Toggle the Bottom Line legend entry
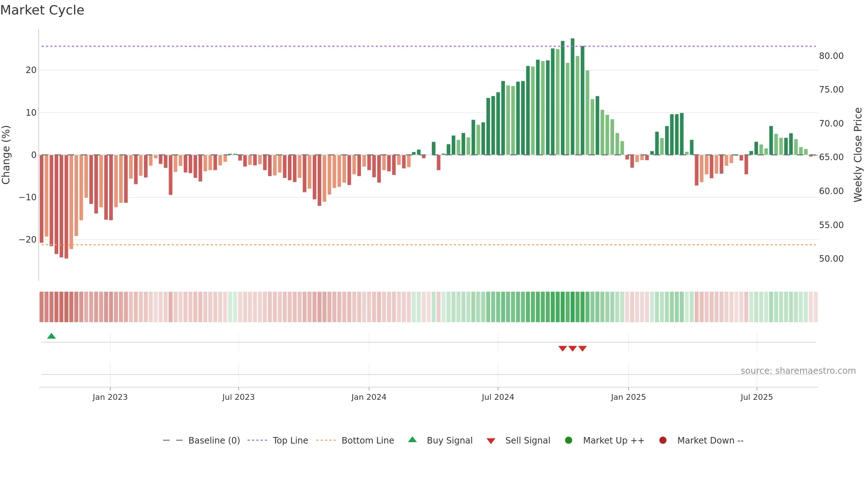The image size is (868, 488). click(x=355, y=440)
